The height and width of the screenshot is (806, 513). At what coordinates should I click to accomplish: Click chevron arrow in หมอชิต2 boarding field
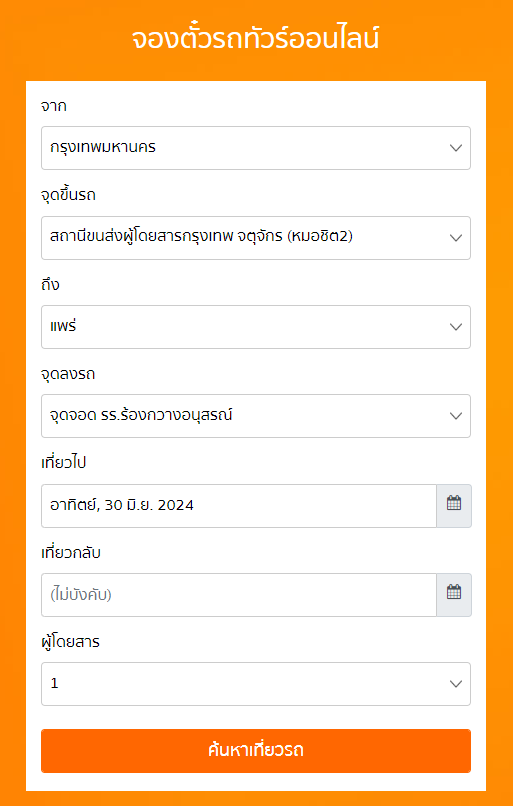pos(455,237)
